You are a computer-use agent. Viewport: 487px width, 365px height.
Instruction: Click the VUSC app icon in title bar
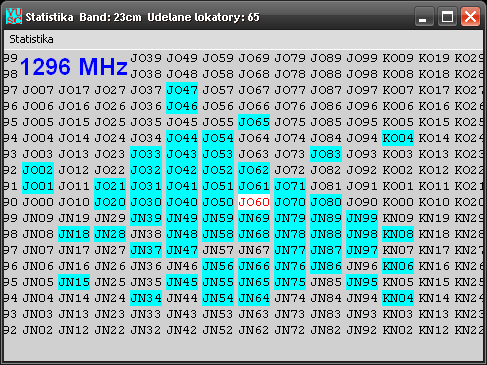(14, 16)
